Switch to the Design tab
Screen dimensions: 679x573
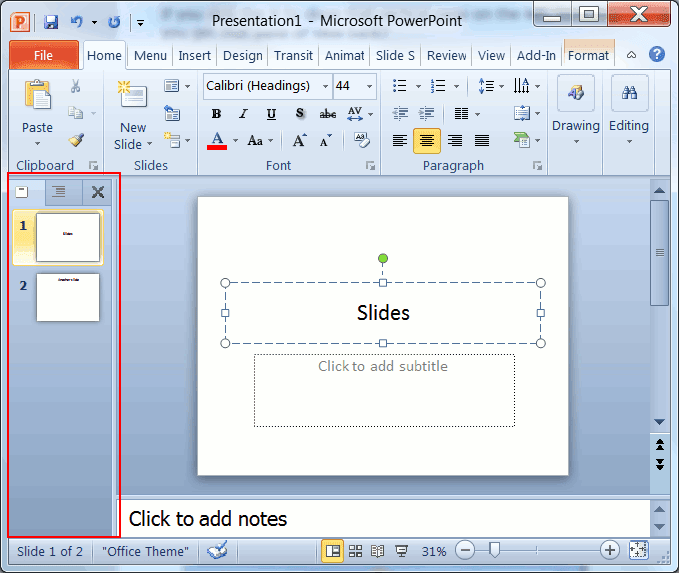click(x=242, y=55)
